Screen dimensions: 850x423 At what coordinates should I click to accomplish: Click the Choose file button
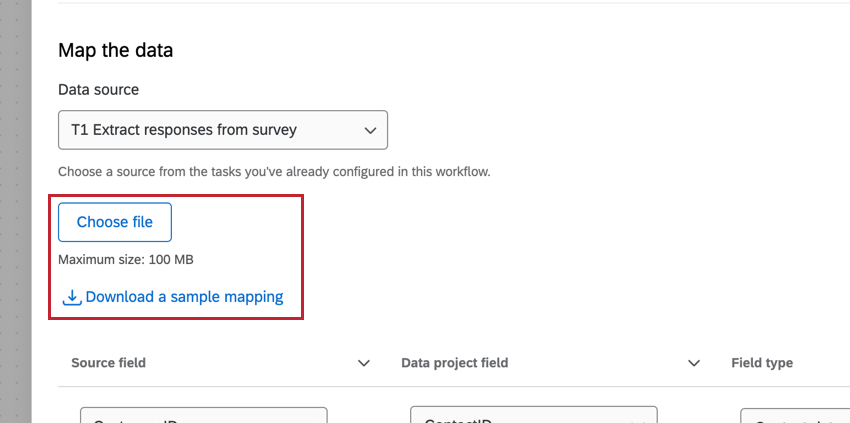point(115,222)
